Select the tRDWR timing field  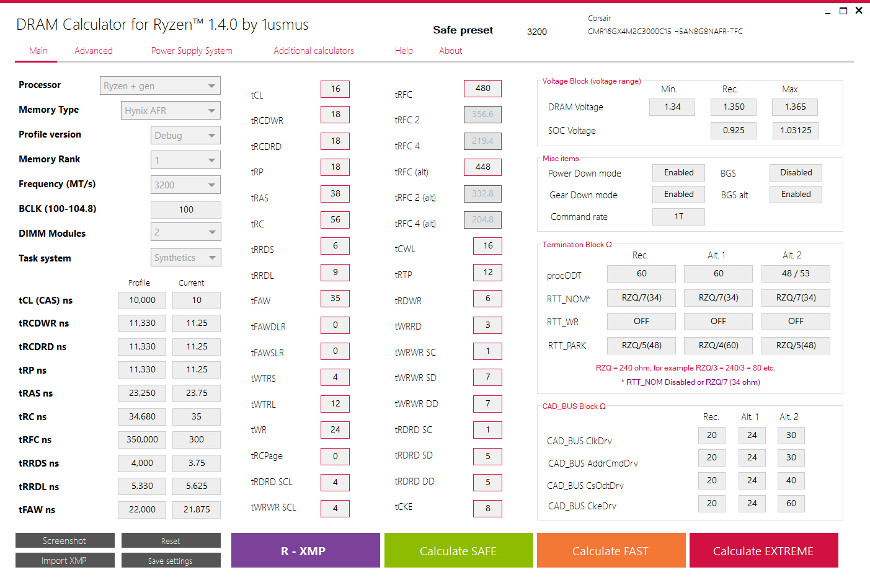(487, 299)
